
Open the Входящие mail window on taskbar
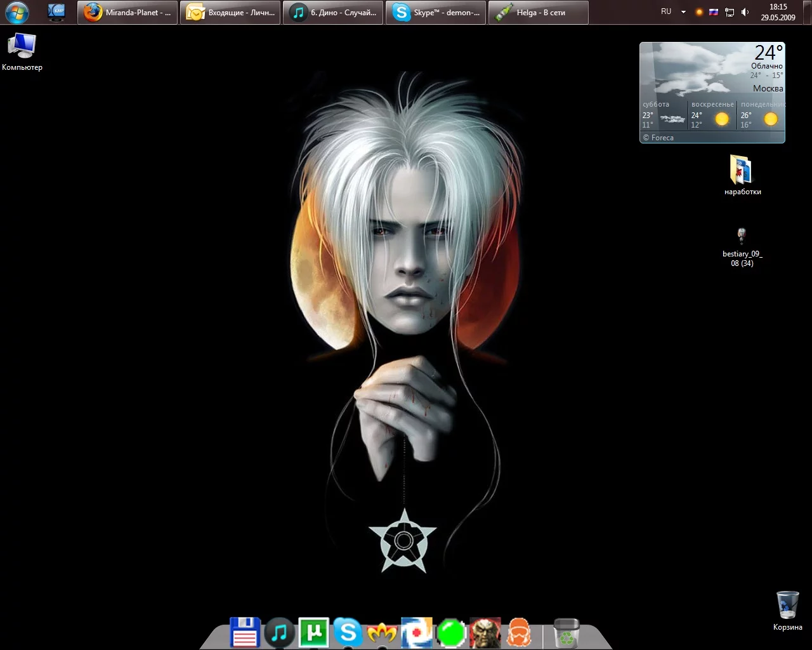click(x=230, y=12)
